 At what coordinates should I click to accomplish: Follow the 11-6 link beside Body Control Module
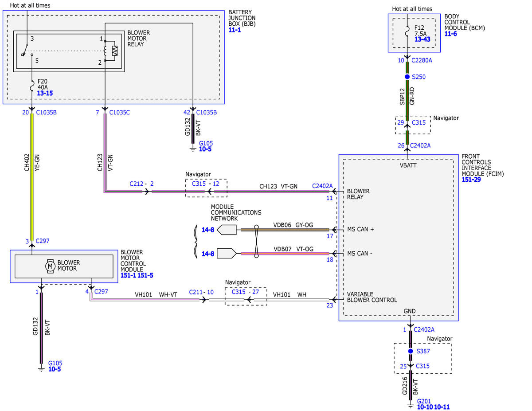[x=450, y=34]
